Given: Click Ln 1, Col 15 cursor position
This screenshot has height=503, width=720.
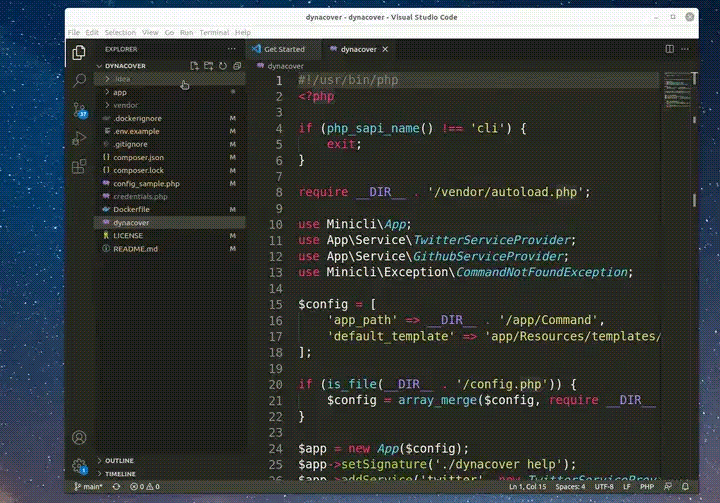Looking at the screenshot, I should tap(528, 486).
